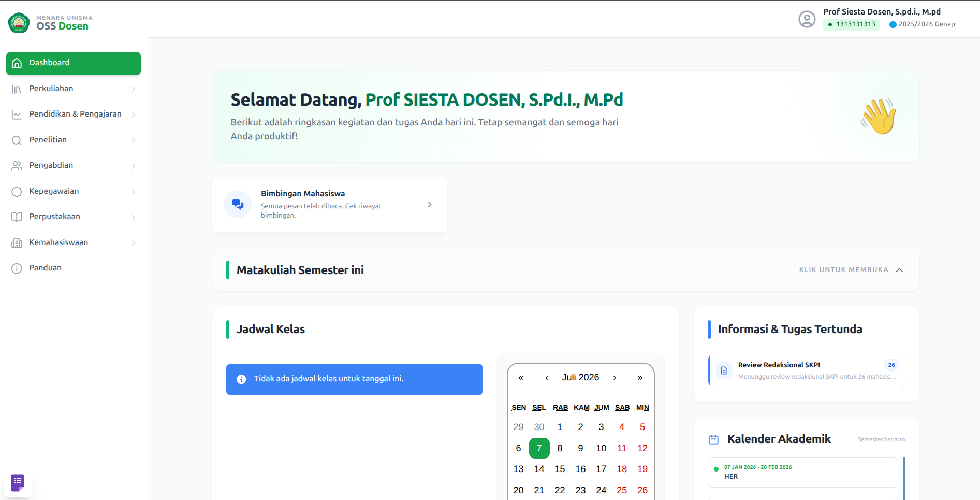Toggle the Matakuliah Semester ini caret

(x=899, y=270)
